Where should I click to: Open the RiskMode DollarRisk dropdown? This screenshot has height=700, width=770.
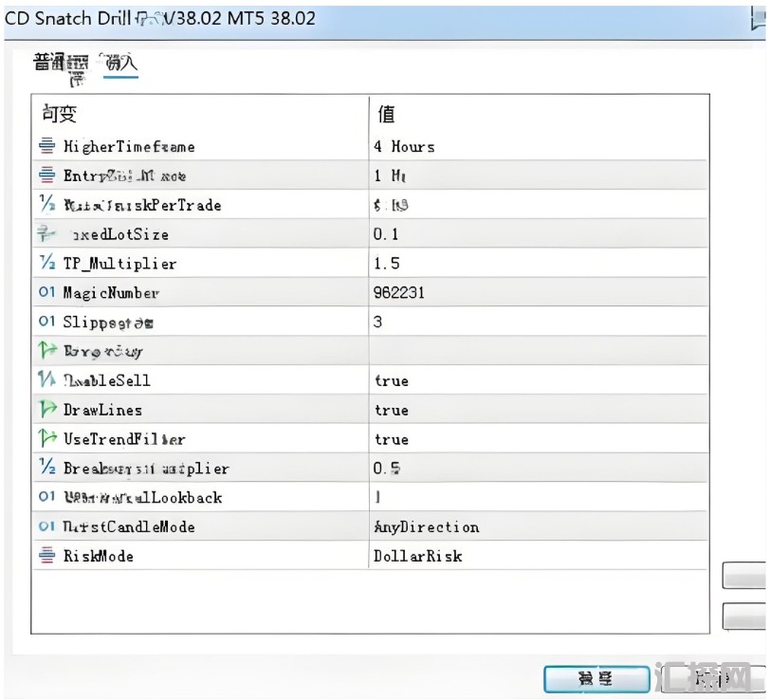click(417, 556)
